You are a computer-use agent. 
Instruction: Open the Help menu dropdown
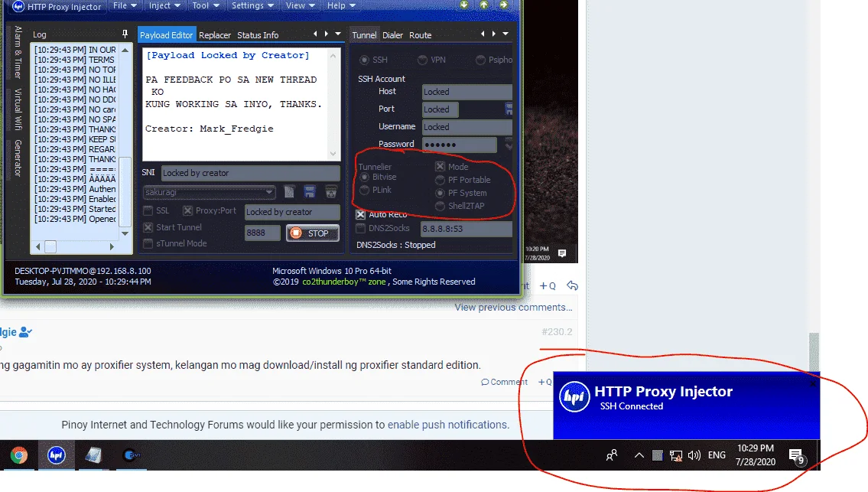coord(341,5)
